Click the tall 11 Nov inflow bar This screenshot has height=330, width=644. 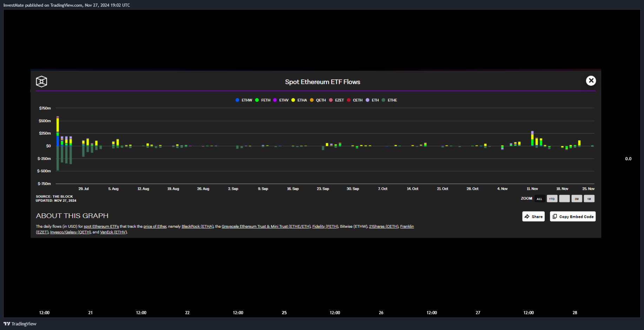532,138
